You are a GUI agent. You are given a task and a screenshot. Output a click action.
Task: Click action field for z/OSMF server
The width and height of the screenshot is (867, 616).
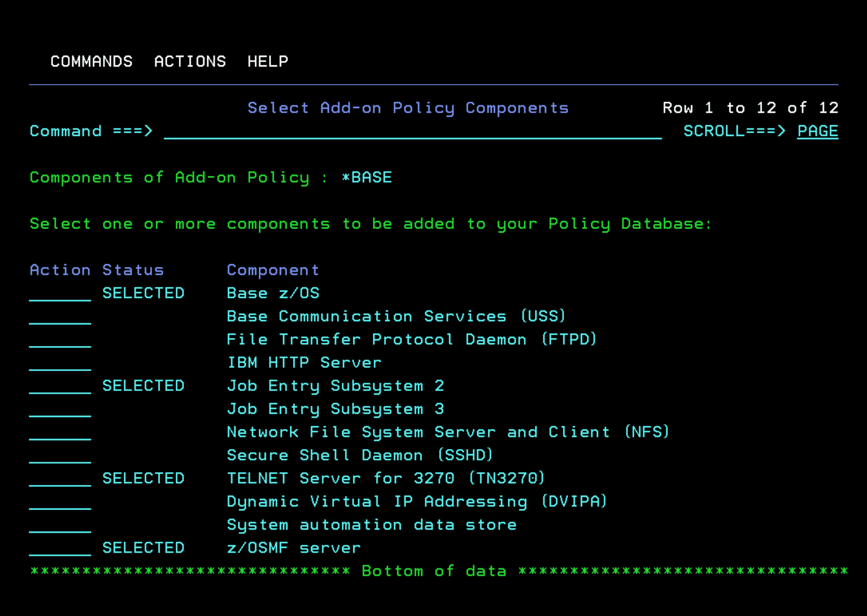(x=60, y=548)
